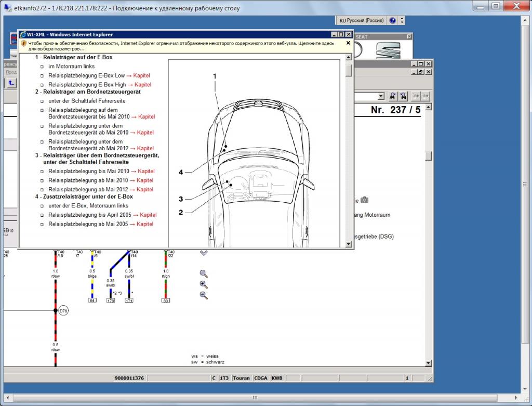Zoom in with the plus magnifier icon
This screenshot has width=532, height=406.
204,284
